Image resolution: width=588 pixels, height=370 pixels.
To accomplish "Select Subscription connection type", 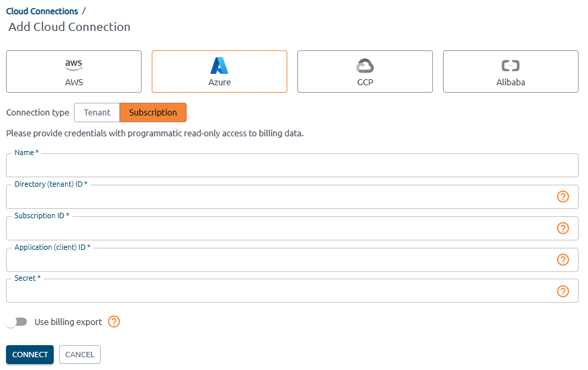I will [x=153, y=112].
